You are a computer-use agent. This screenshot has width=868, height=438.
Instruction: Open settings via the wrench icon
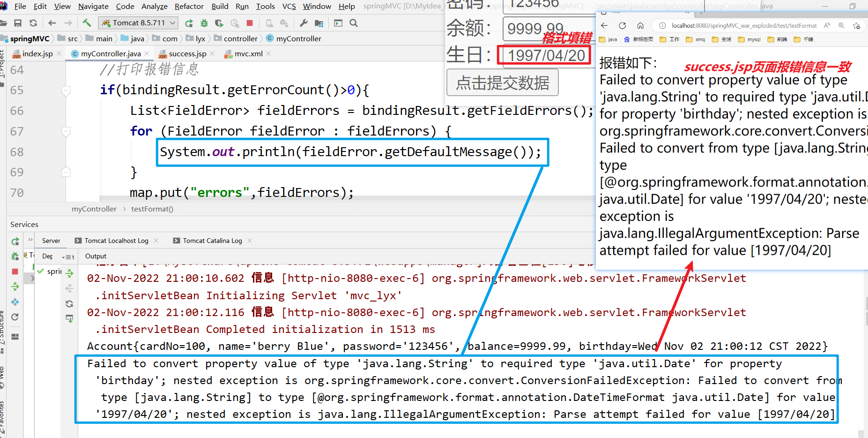point(304,23)
